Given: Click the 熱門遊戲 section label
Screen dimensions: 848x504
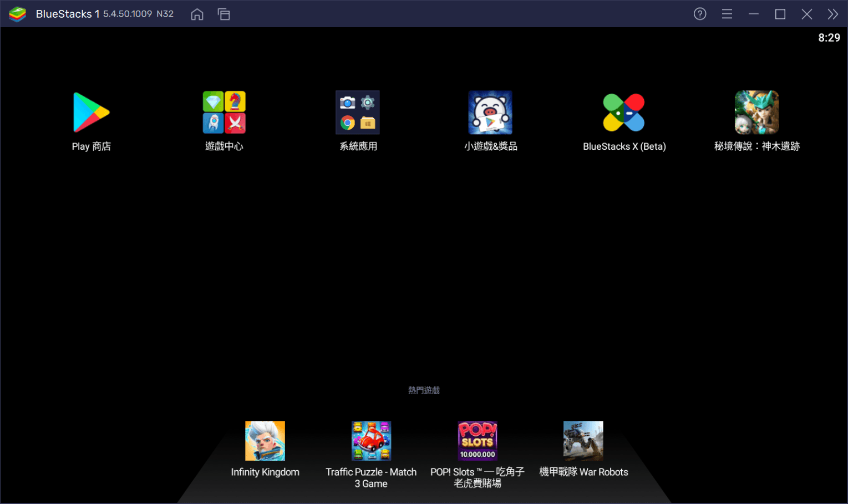Looking at the screenshot, I should [x=424, y=390].
